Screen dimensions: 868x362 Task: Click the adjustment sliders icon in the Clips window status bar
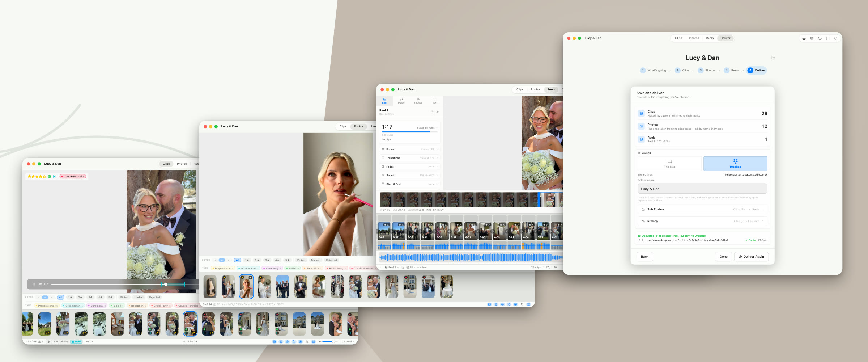pos(314,342)
